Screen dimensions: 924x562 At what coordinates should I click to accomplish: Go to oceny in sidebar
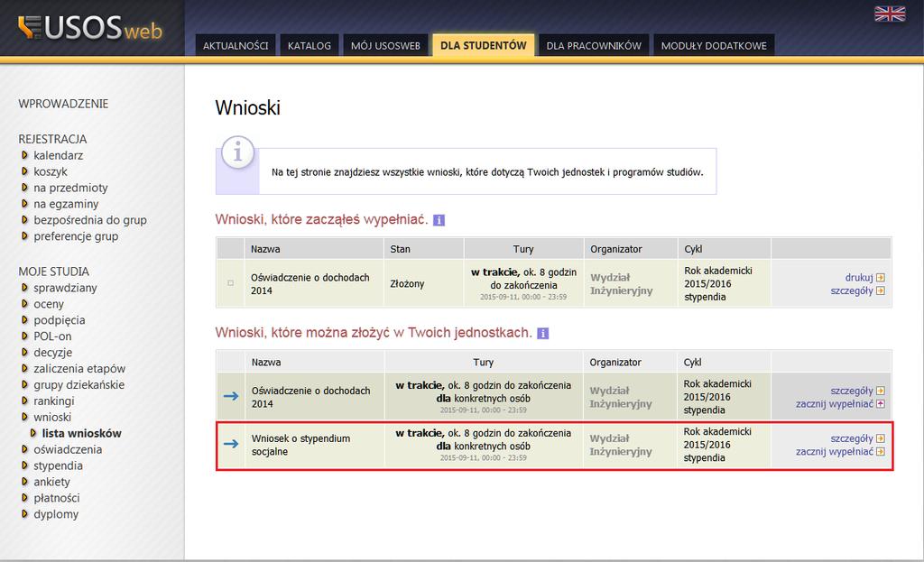pyautogui.click(x=49, y=304)
